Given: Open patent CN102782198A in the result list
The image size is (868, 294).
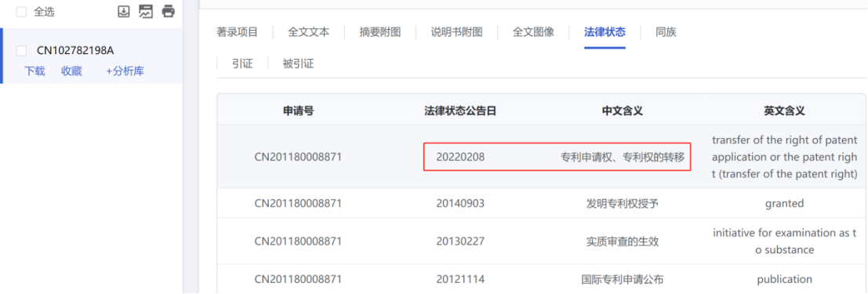Looking at the screenshot, I should [x=75, y=51].
